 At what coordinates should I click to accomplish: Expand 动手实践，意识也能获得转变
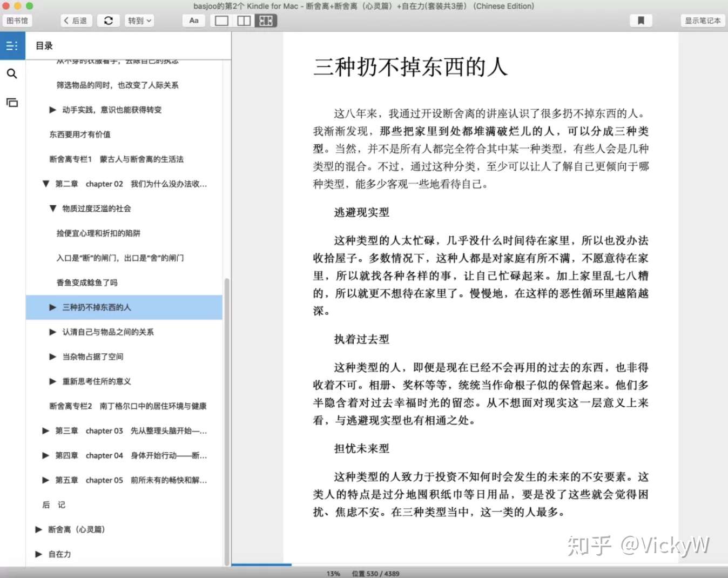(52, 110)
